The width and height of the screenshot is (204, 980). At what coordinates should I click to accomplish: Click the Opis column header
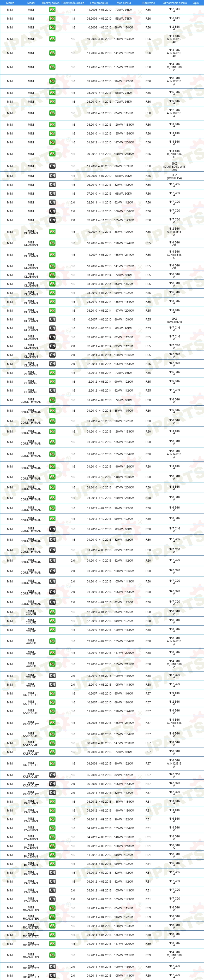[196, 3]
